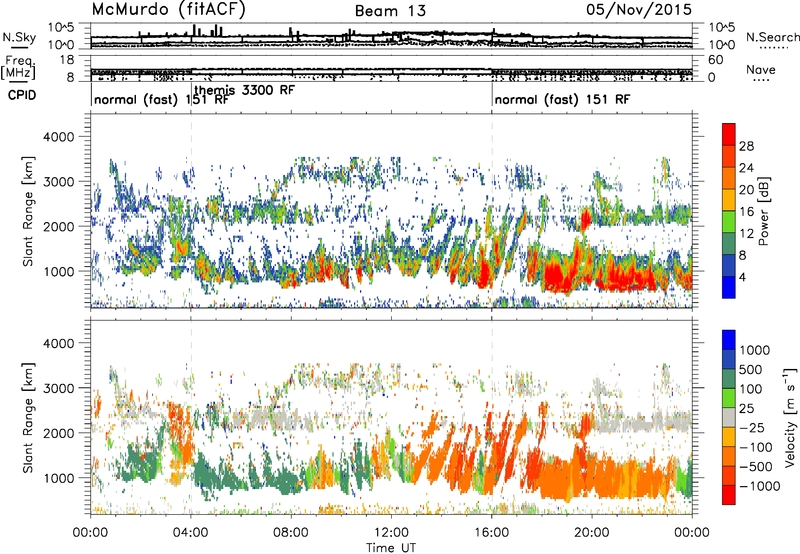The width and height of the screenshot is (800, 554).
Task: Click the 'Slant Range [km]' label of velocity panel
Action: click(28, 417)
